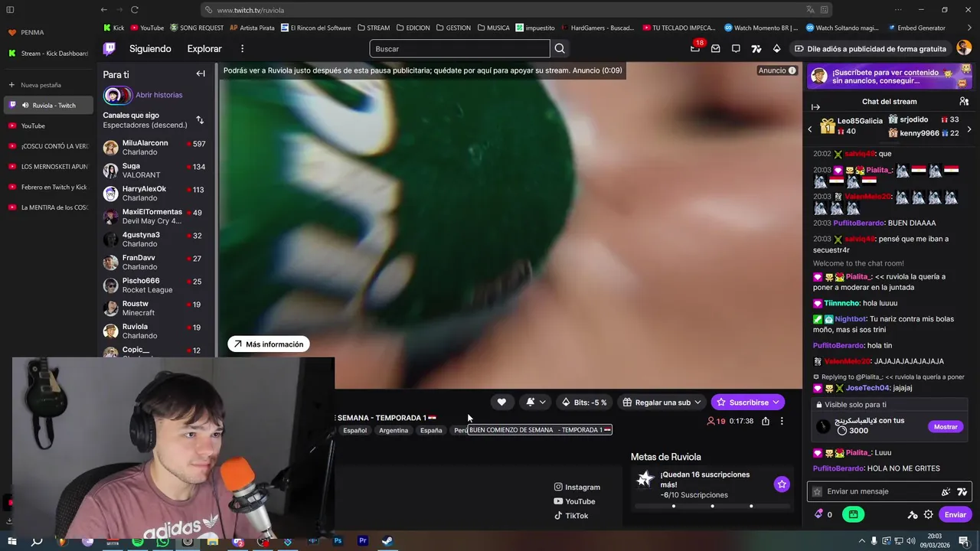Click Dile adiós a publicidad banner button
This screenshot has height=551, width=980.
[871, 48]
